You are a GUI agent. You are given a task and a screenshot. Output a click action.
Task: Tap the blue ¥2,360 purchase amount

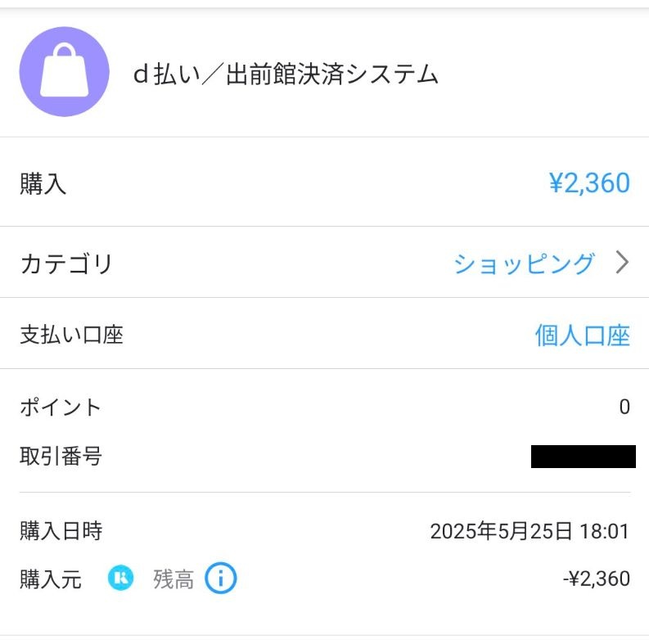click(x=589, y=182)
